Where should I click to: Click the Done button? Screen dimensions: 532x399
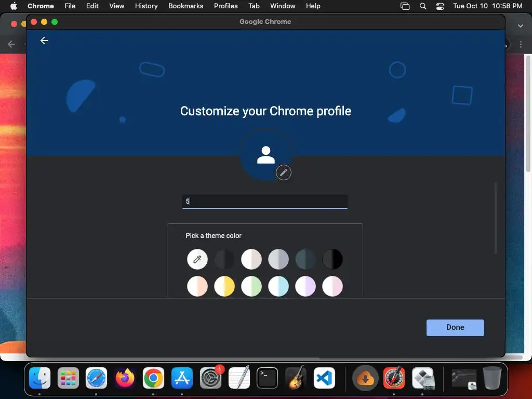point(455,327)
